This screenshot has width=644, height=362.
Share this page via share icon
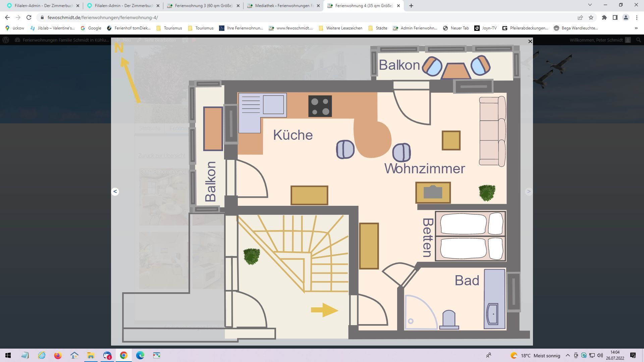coord(580,17)
